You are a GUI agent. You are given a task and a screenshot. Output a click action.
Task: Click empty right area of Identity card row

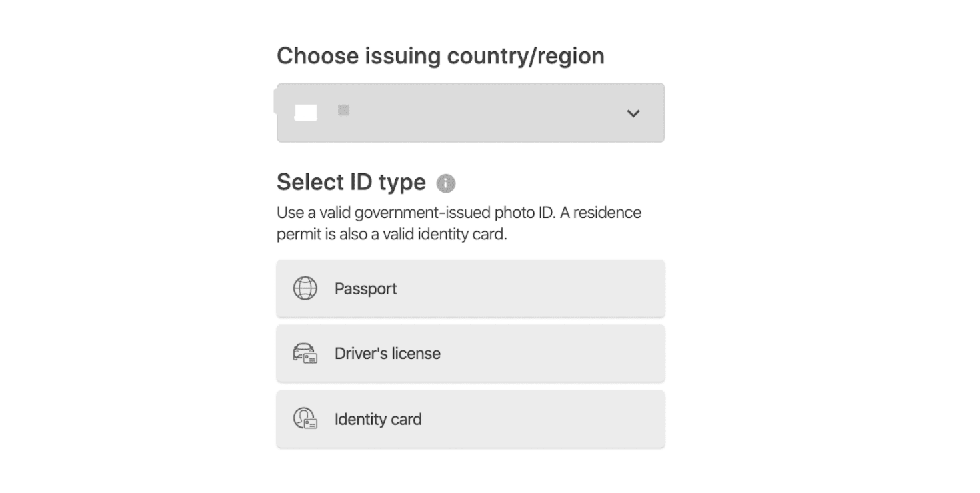point(567,418)
